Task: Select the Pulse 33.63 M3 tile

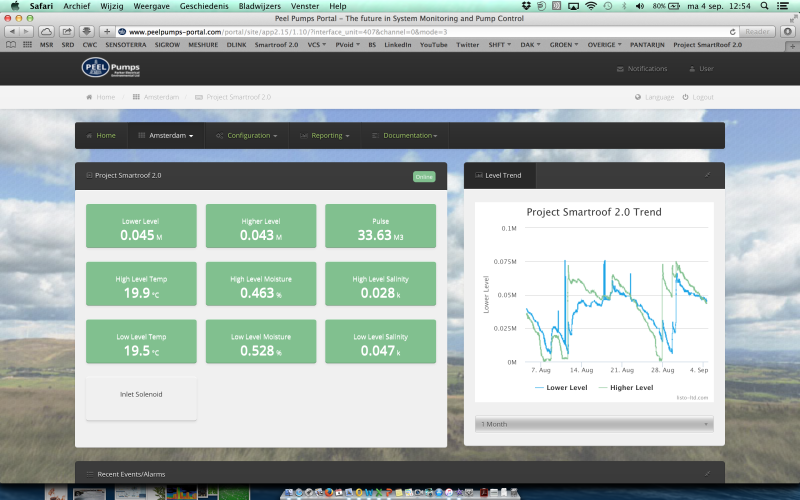Action: [x=380, y=225]
